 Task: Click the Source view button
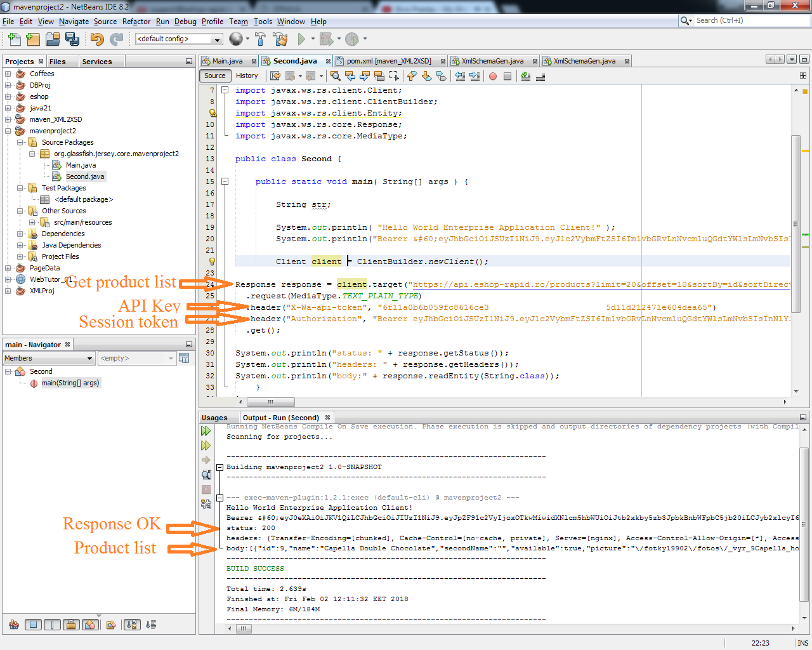[215, 76]
